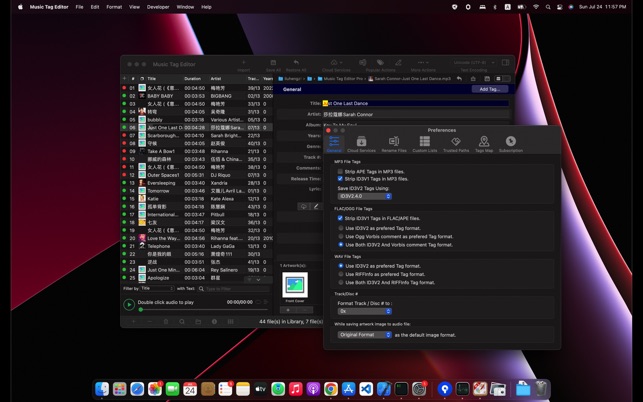
Task: Click the Title field Just One Last Dance
Action: point(415,103)
